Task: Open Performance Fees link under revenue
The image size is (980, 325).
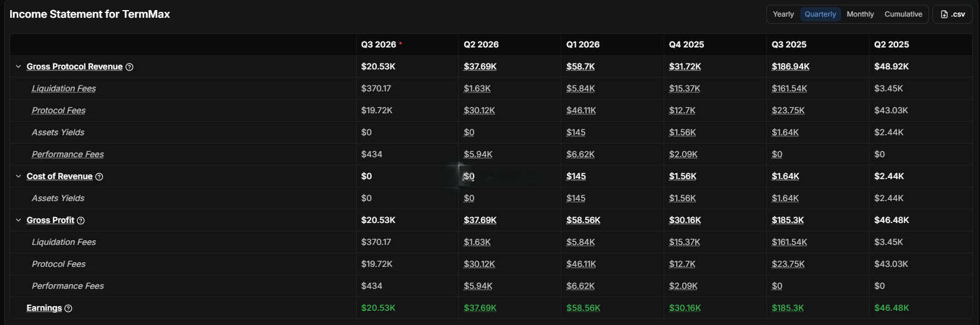Action: [x=68, y=154]
